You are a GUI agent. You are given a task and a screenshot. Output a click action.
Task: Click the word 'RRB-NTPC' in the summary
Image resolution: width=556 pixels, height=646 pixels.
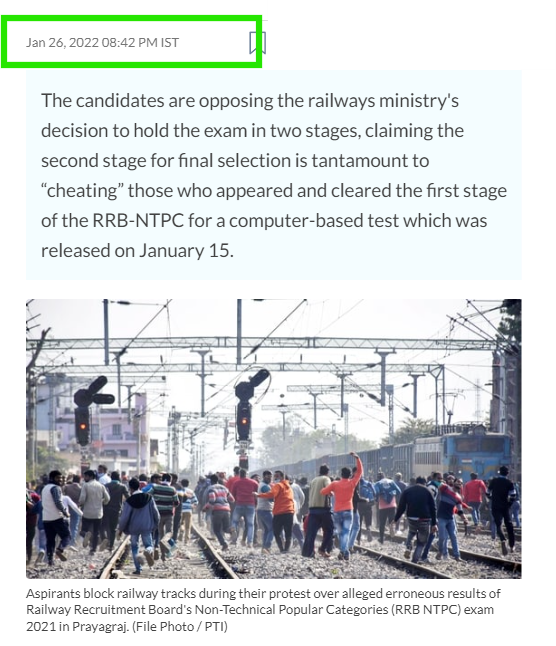138,221
